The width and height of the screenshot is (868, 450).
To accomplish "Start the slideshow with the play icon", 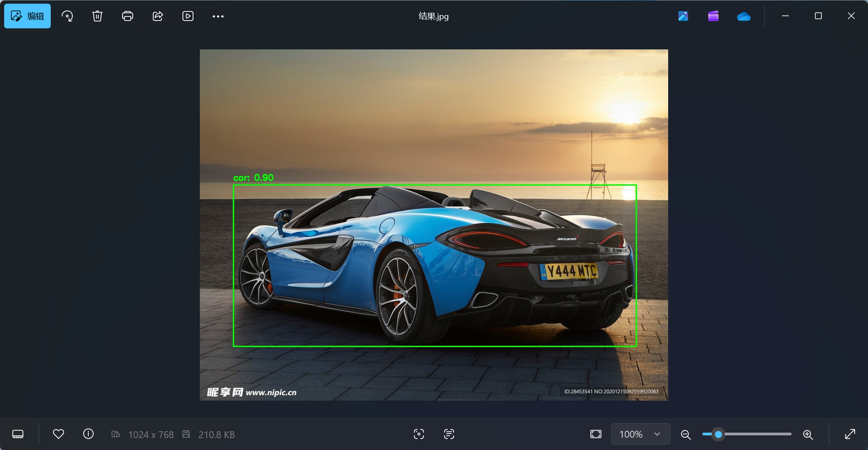I will point(188,16).
